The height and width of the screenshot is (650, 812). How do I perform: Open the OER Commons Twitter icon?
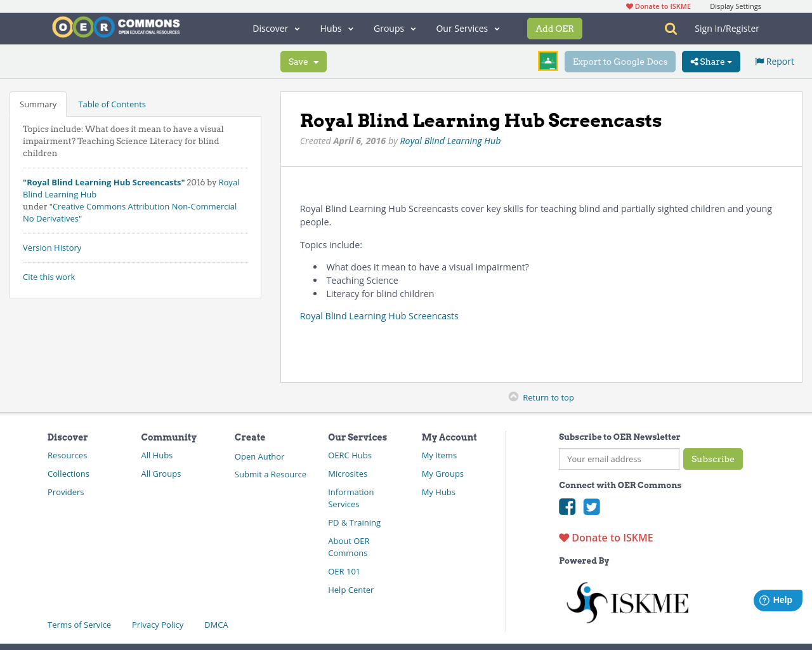coord(591,507)
